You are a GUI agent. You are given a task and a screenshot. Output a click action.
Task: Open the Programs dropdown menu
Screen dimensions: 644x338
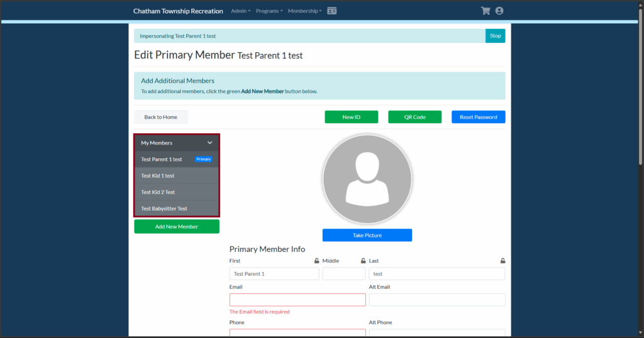(x=269, y=11)
